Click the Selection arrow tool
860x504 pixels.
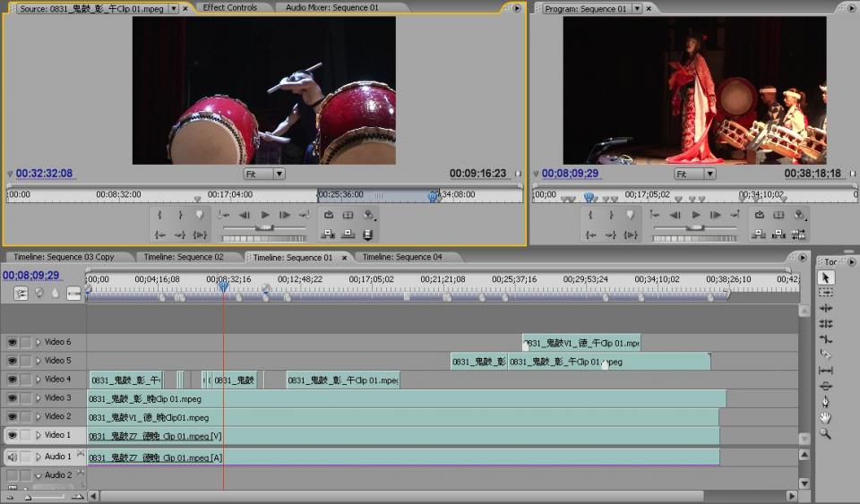pos(825,278)
